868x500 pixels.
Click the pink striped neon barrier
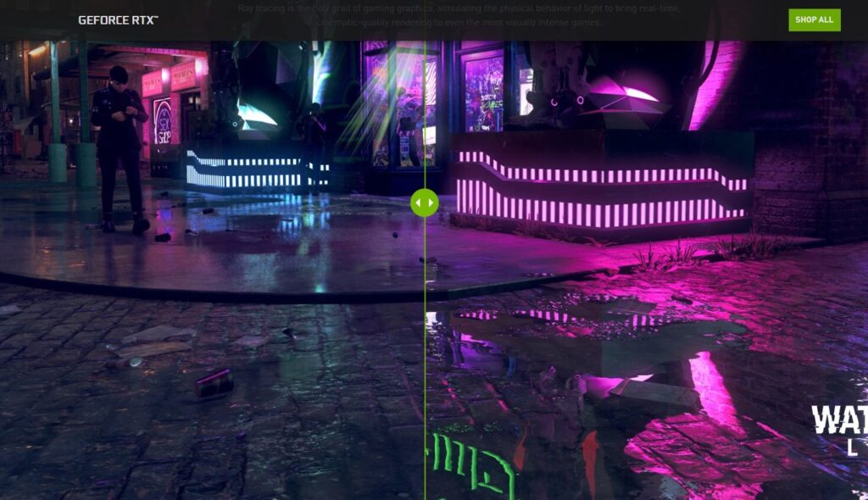(602, 191)
